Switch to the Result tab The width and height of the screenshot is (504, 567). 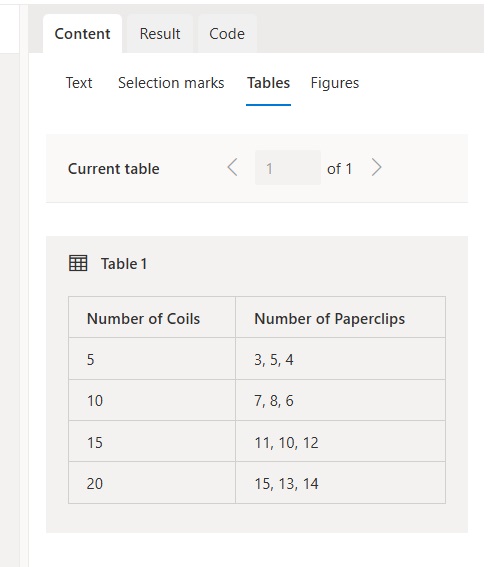[160, 34]
